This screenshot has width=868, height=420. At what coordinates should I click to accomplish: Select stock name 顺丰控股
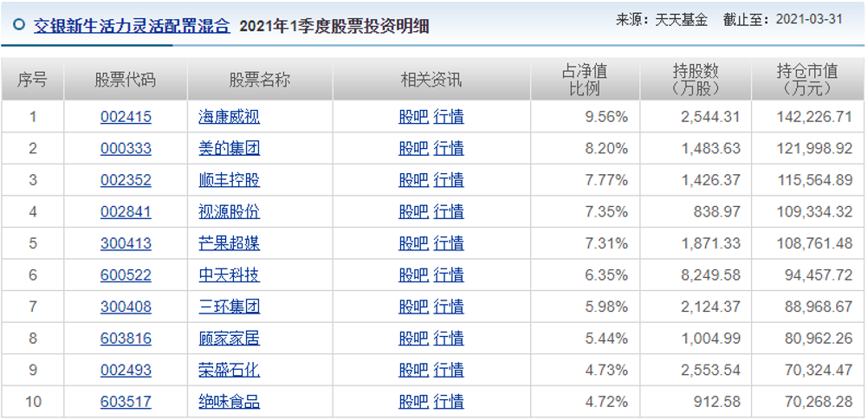[x=229, y=180]
